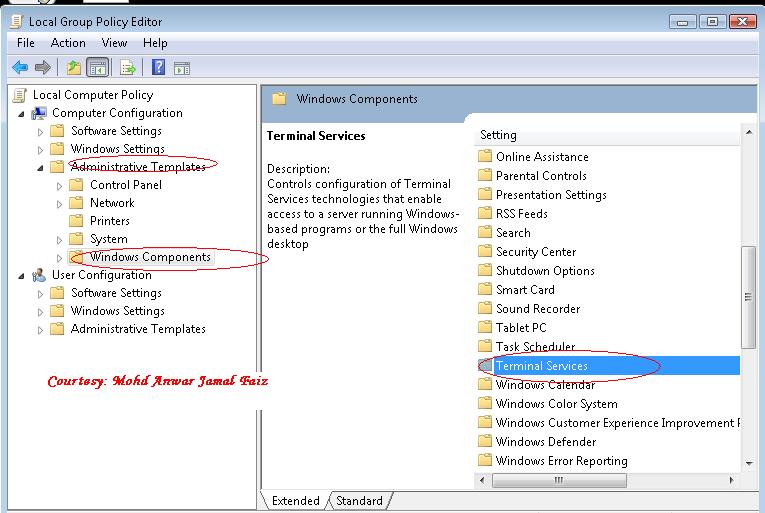
Task: Select Security Center in the list
Action: 536,252
